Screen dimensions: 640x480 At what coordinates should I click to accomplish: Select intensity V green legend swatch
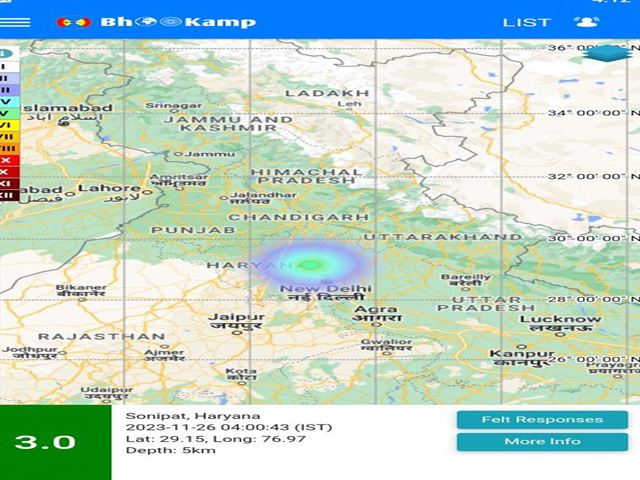coord(9,113)
